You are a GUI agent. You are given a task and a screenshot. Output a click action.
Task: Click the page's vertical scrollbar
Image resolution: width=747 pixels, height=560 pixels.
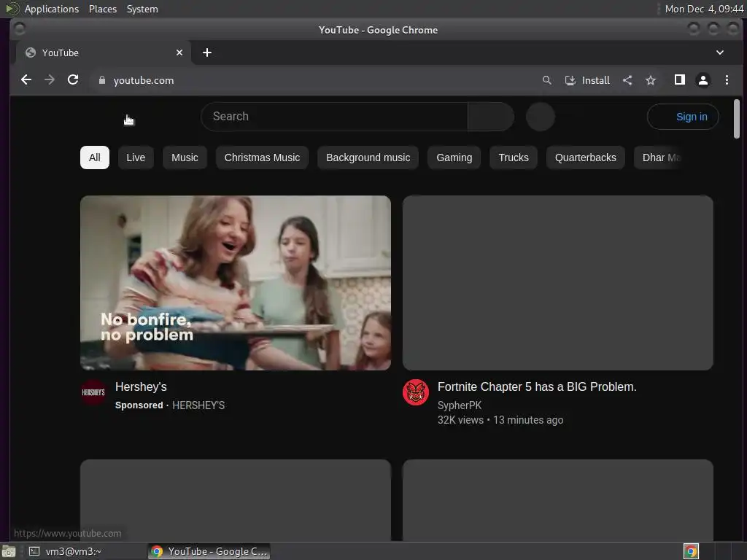(x=737, y=119)
